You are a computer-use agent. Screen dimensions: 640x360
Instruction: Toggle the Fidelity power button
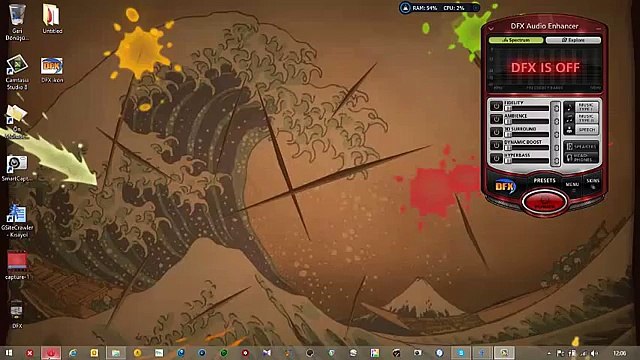click(x=496, y=106)
